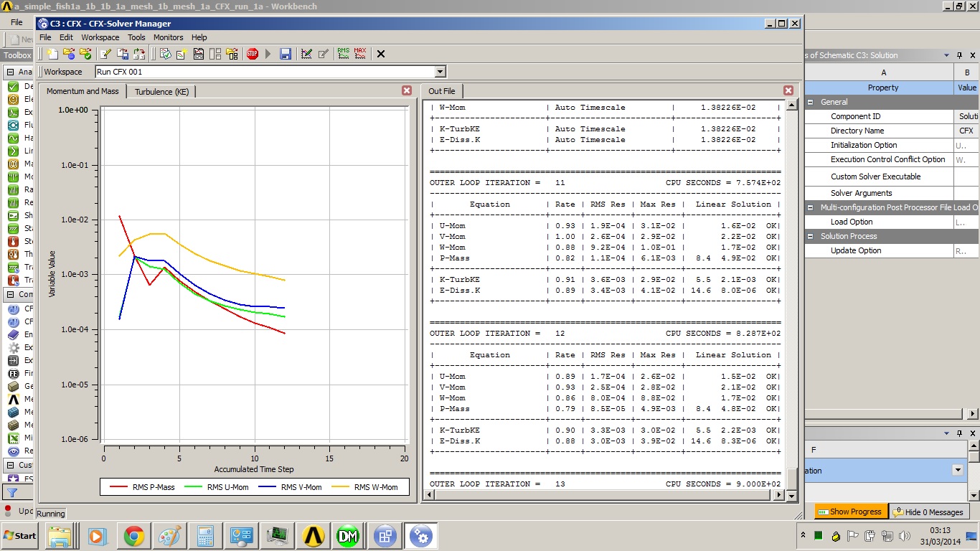Select the Momentum and Mass tab
Image resolution: width=980 pixels, height=551 pixels.
(83, 91)
